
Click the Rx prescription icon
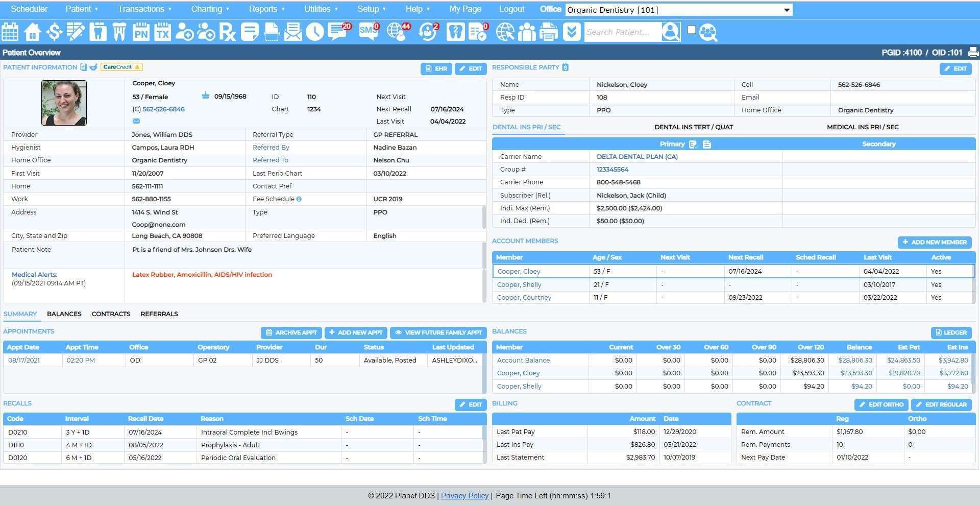click(228, 32)
